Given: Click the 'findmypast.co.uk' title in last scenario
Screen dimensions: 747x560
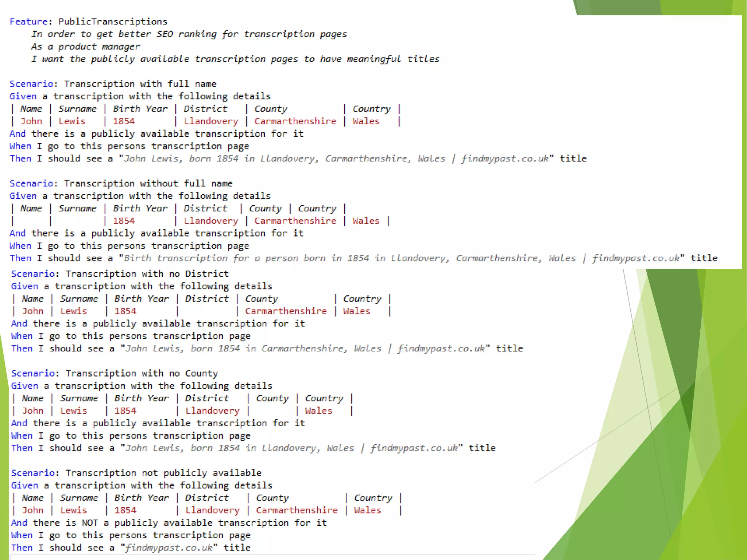Looking at the screenshot, I should coord(169,548).
